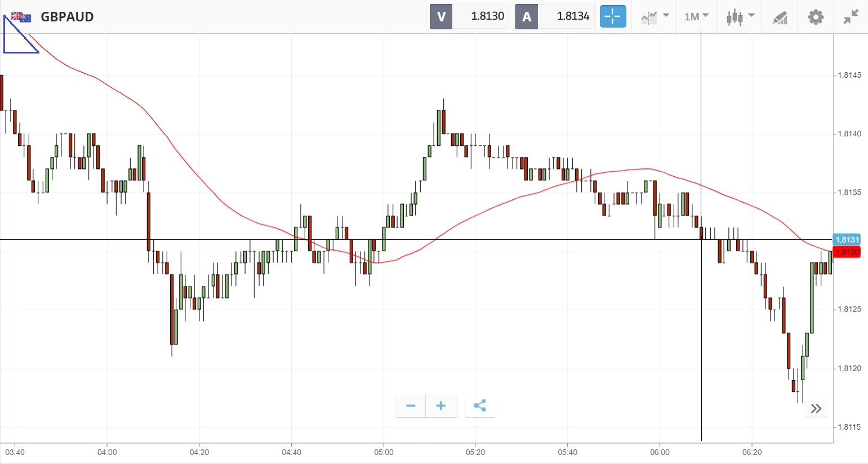Screen dimensions: 868x464
Task: Click the GBPAUD flag icon
Action: [21, 17]
